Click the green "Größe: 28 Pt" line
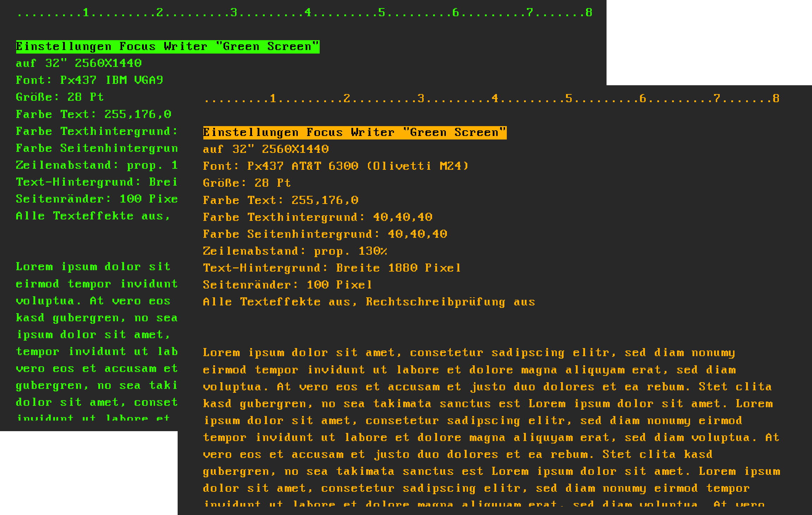 click(x=60, y=97)
